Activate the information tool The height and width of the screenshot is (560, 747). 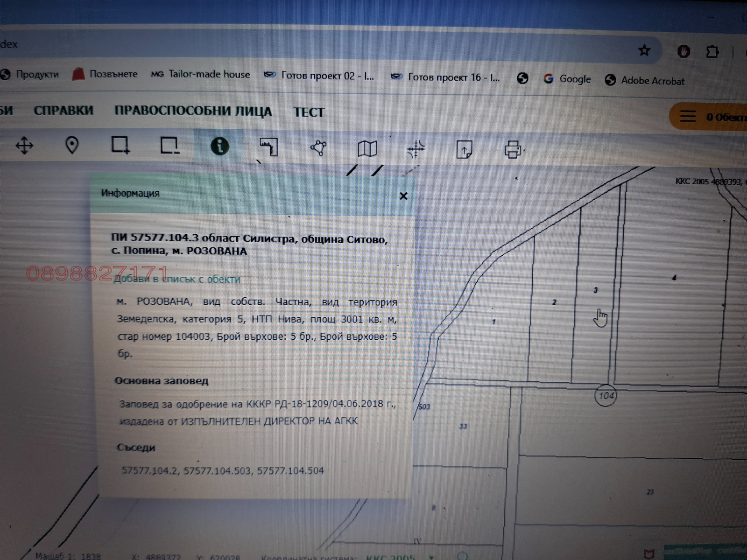(x=219, y=146)
